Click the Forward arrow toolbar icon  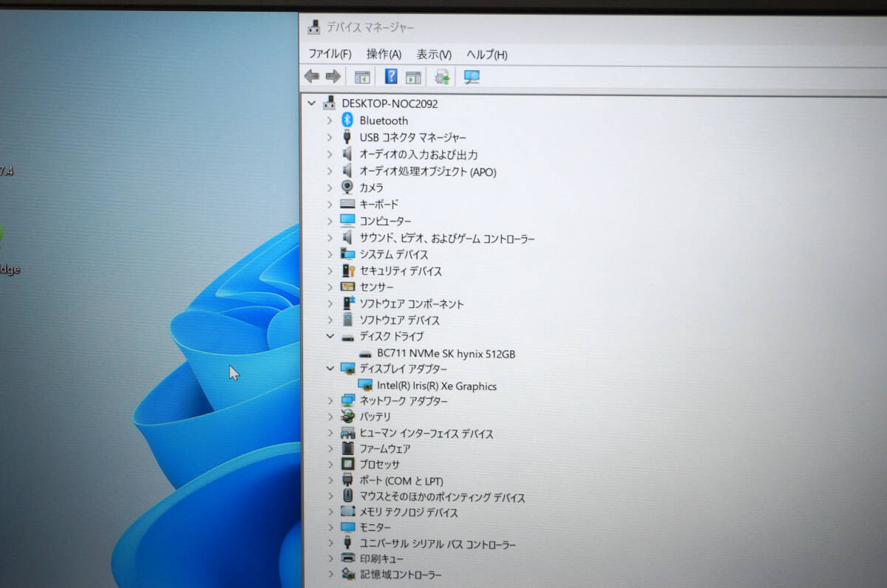[x=333, y=76]
